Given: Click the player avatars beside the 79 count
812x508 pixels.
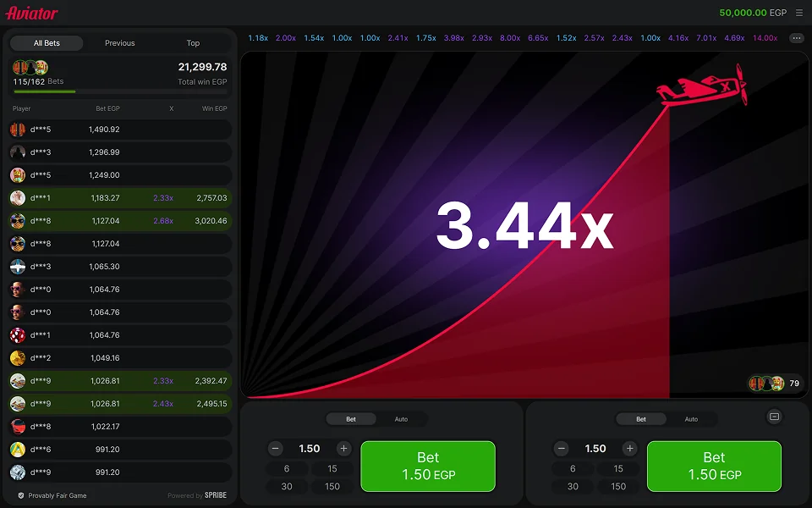Looking at the screenshot, I should (766, 384).
